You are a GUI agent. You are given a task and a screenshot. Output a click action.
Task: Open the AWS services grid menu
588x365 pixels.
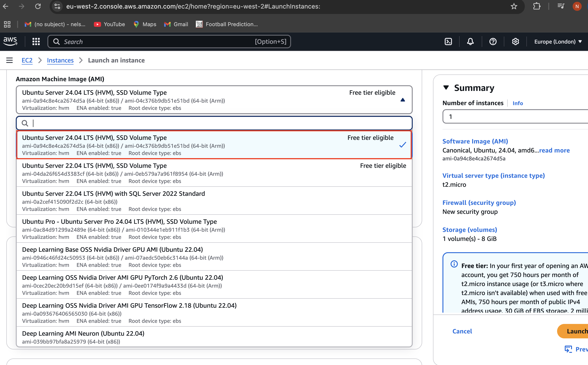pyautogui.click(x=36, y=42)
